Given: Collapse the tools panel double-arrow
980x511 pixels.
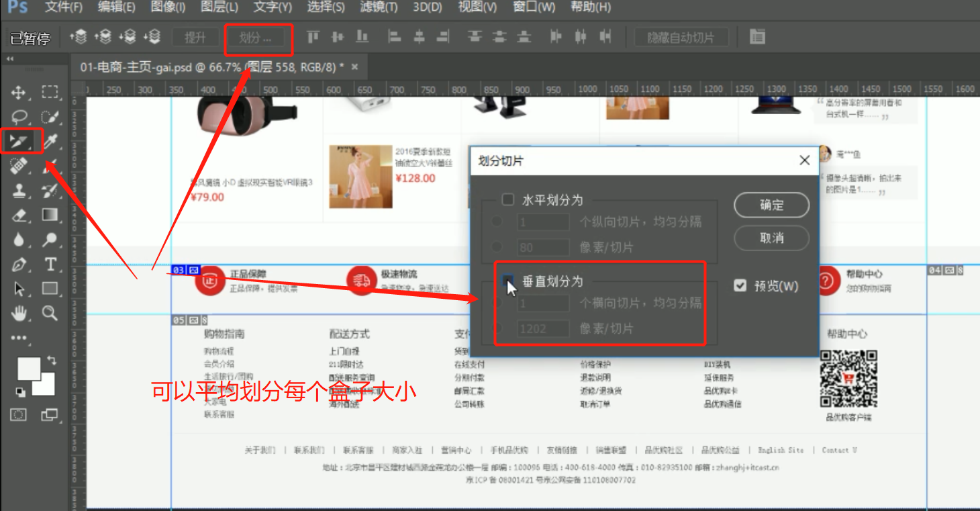Looking at the screenshot, I should [10, 59].
